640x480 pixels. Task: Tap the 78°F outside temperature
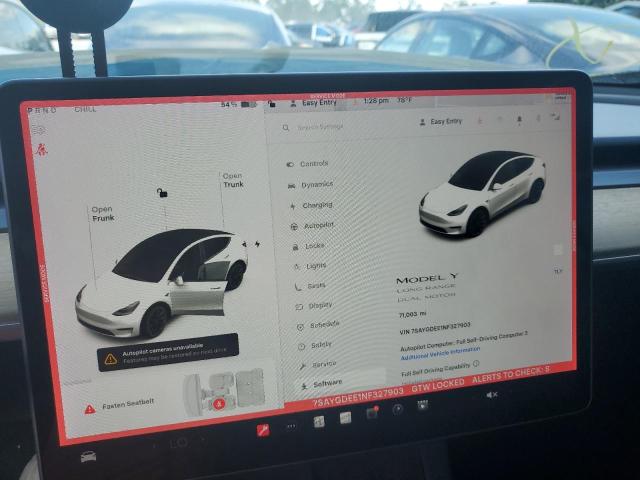(x=404, y=100)
